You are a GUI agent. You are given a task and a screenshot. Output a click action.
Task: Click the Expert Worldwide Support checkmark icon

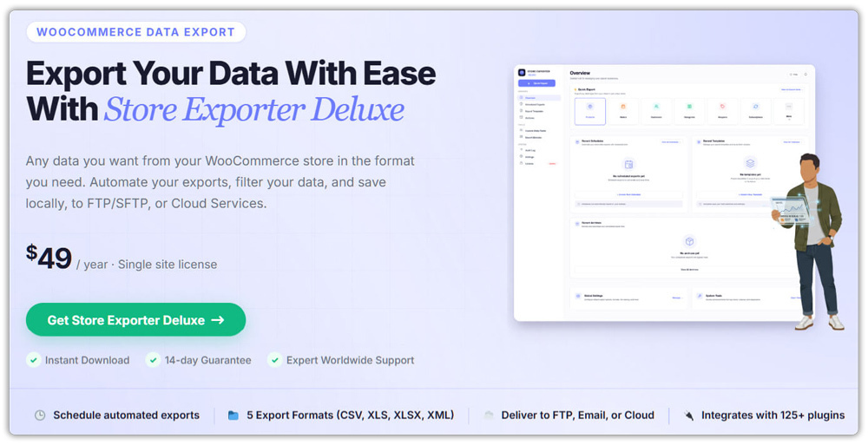coord(274,360)
